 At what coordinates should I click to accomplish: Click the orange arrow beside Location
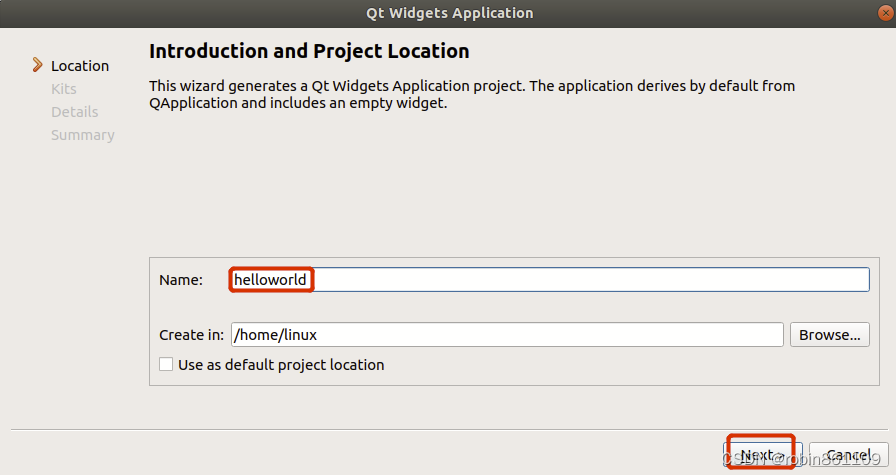(37, 65)
